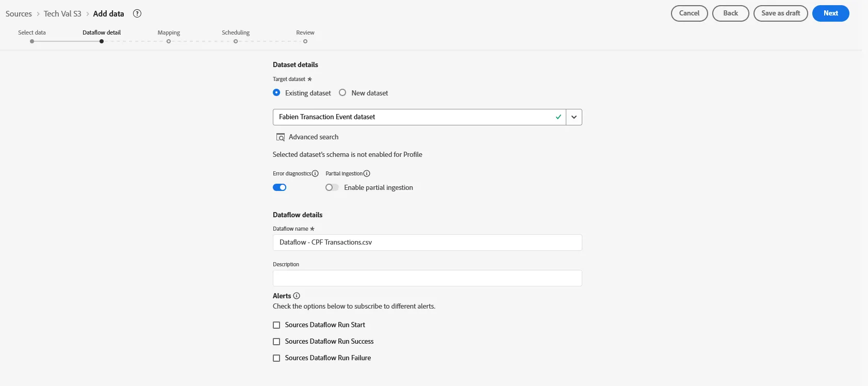The width and height of the screenshot is (868, 386).
Task: Click the 'Dataset details' heading
Action: [296, 65]
